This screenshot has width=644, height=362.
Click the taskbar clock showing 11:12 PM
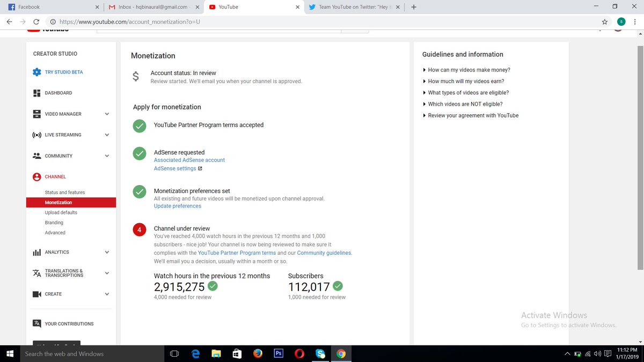(627, 353)
